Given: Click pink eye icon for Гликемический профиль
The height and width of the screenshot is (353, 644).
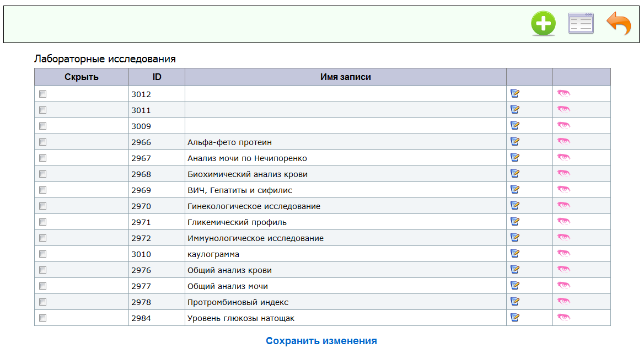Looking at the screenshot, I should click(563, 222).
